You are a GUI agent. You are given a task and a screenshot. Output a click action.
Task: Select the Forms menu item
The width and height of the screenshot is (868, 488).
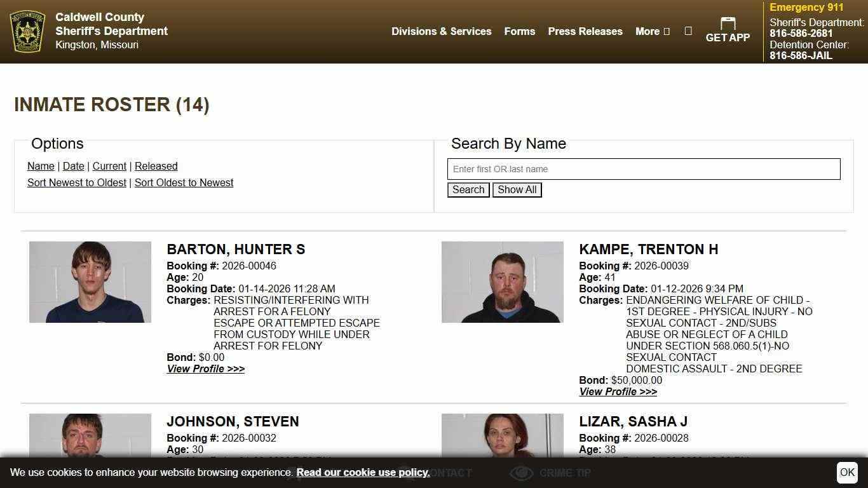click(519, 31)
